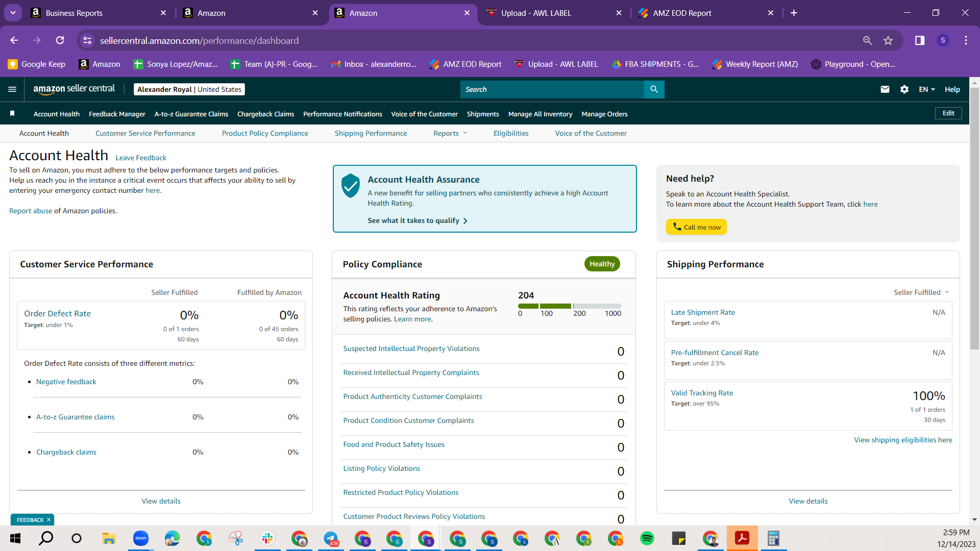Go back using the browser back arrow
980x551 pixels.
pyautogui.click(x=14, y=40)
